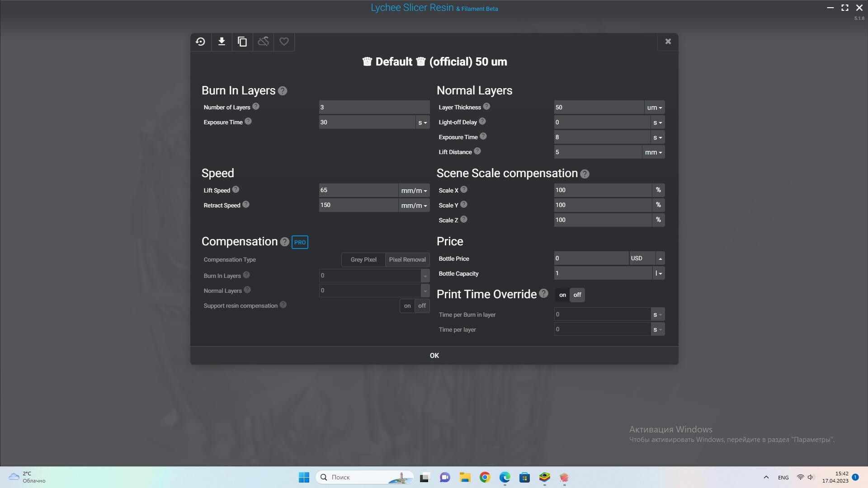This screenshot has height=488, width=868.
Task: Click help icon next to Burn In Layers
Action: [283, 91]
